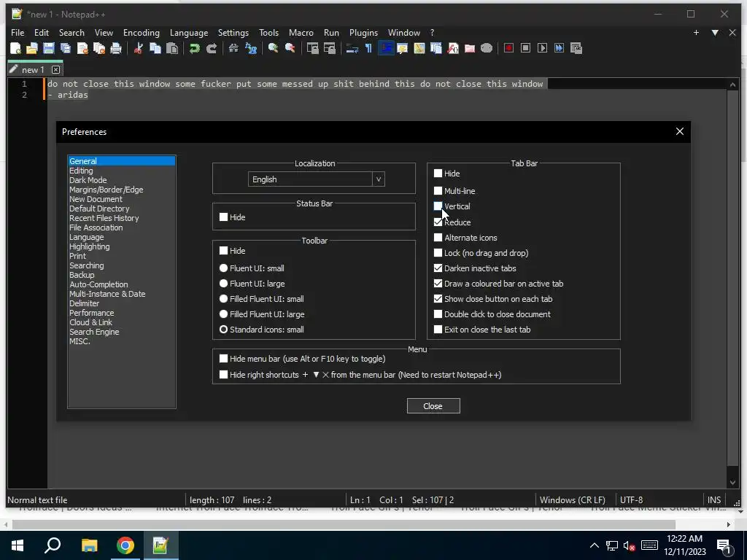The height and width of the screenshot is (560, 747).
Task: Open the Localization English dropdown
Action: pyautogui.click(x=317, y=179)
